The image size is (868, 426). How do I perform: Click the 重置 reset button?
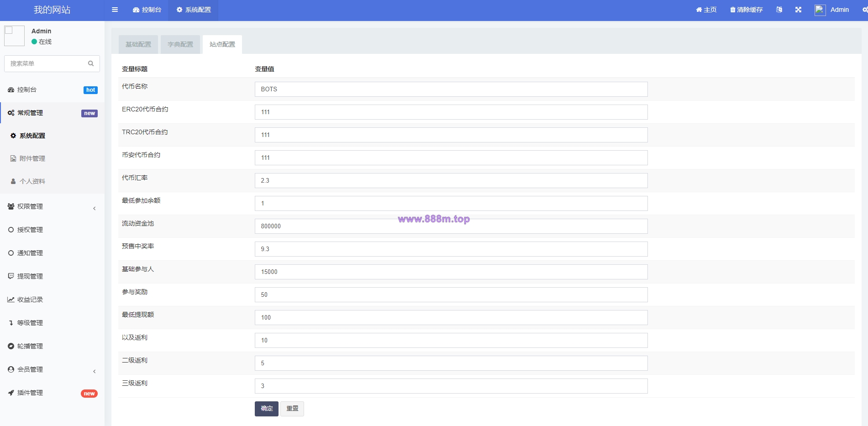coord(292,409)
